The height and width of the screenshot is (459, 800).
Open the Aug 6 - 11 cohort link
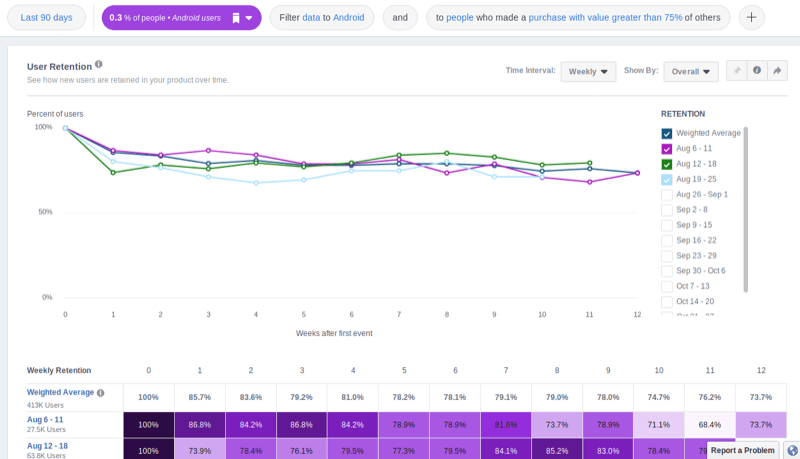[x=48, y=419]
